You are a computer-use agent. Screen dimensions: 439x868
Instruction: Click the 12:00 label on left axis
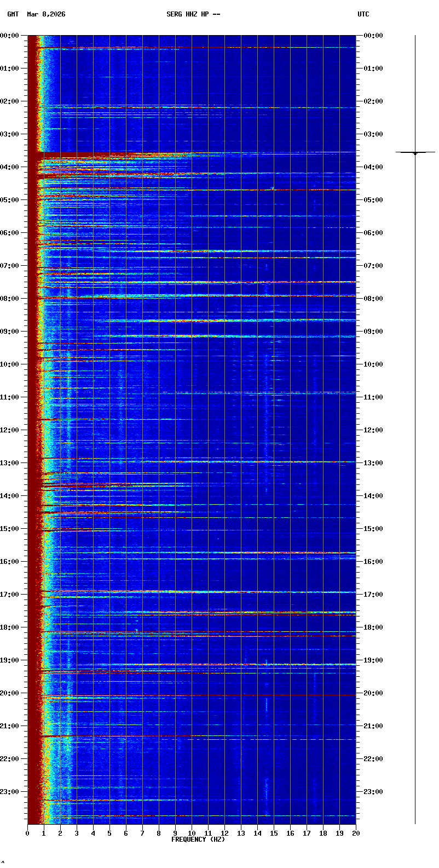coord(10,430)
